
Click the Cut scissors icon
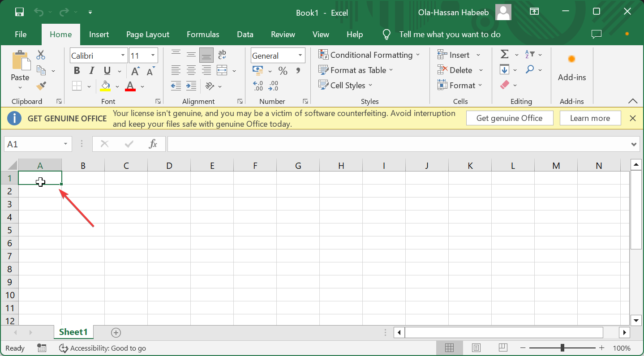[x=41, y=55]
